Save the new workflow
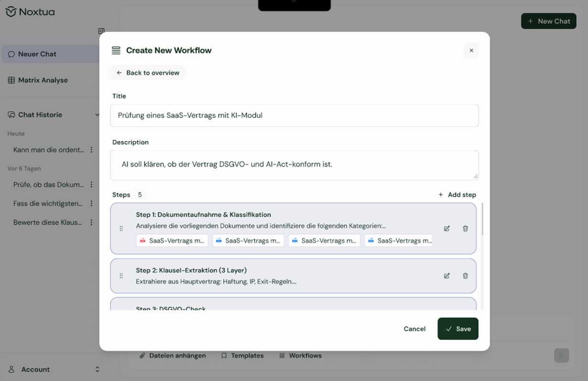Screen dimensions: 588x381 [x=458, y=329]
